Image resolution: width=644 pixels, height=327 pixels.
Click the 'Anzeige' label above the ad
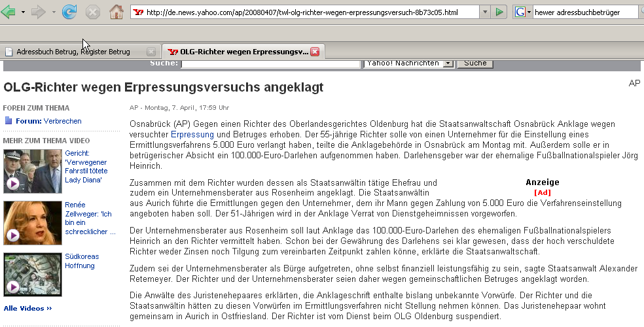point(543,182)
